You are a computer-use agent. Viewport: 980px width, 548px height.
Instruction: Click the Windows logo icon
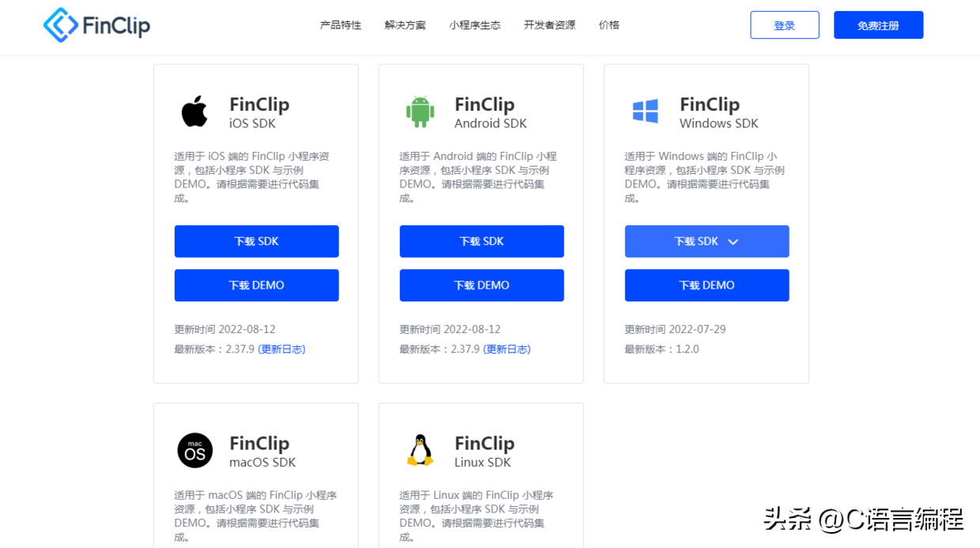click(646, 111)
